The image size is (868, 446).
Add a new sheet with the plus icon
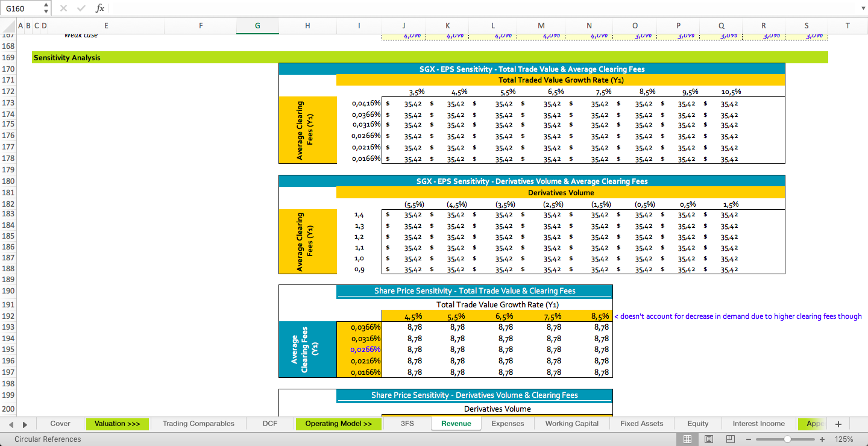coord(838,424)
